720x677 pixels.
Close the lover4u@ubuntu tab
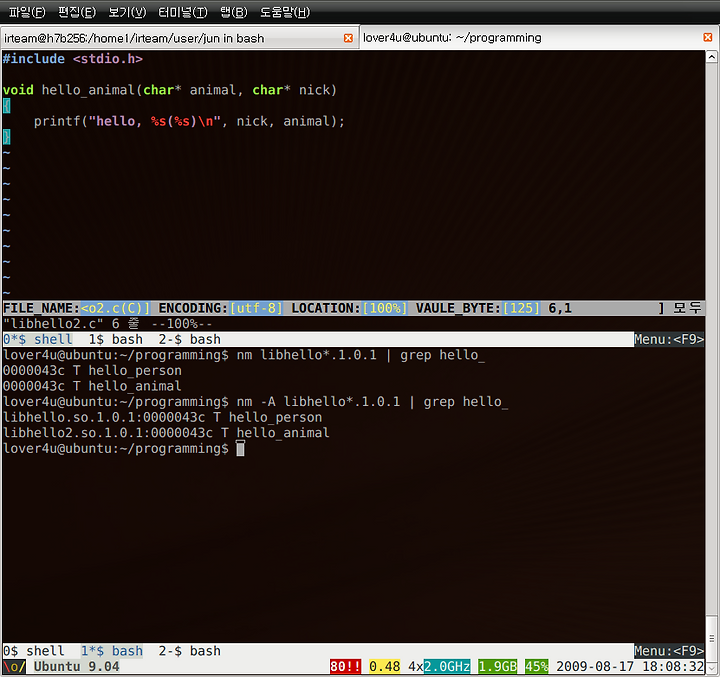708,37
